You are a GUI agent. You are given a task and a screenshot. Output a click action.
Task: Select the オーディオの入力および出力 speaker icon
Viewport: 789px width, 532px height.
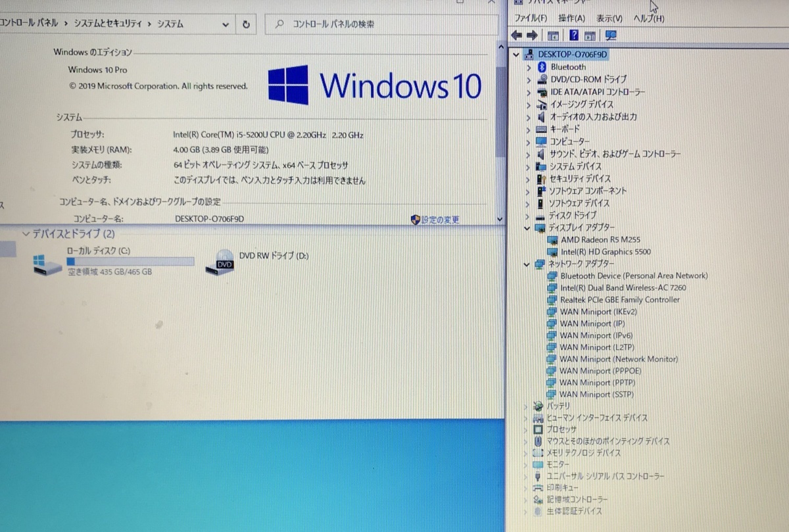542,117
